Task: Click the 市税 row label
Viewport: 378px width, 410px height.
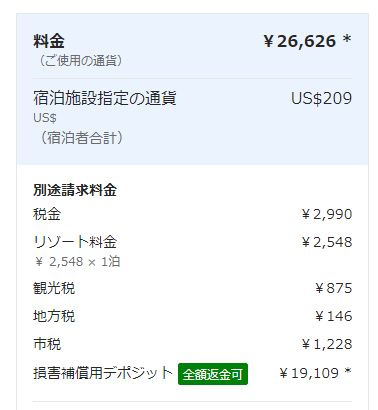Action: 47,344
